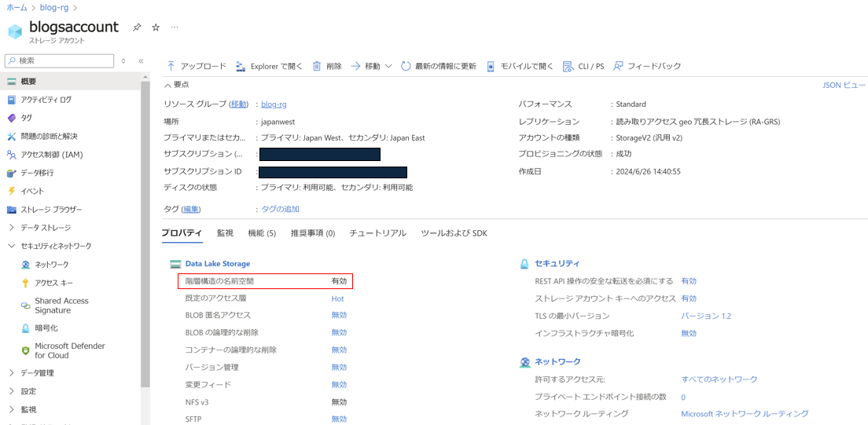
Task: Click the ネットワーク sidebar icon
Action: (25, 265)
